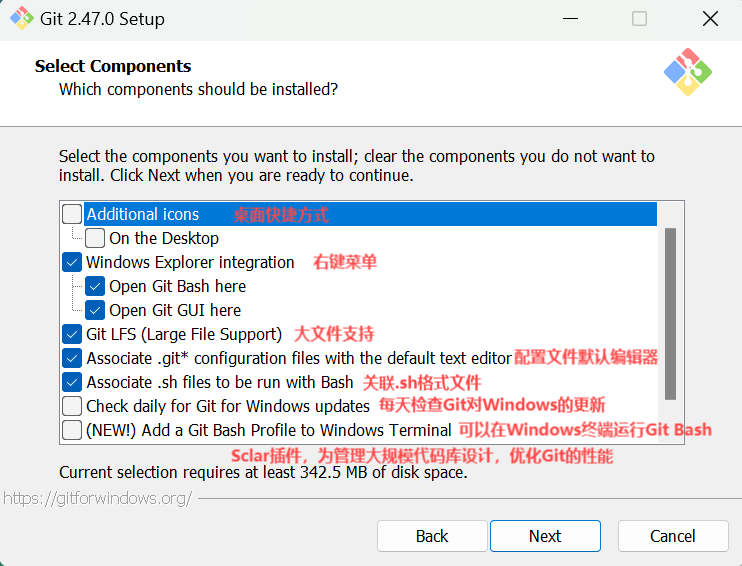The width and height of the screenshot is (742, 566).
Task: Enable Check daily for Git updates
Action: [x=72, y=406]
